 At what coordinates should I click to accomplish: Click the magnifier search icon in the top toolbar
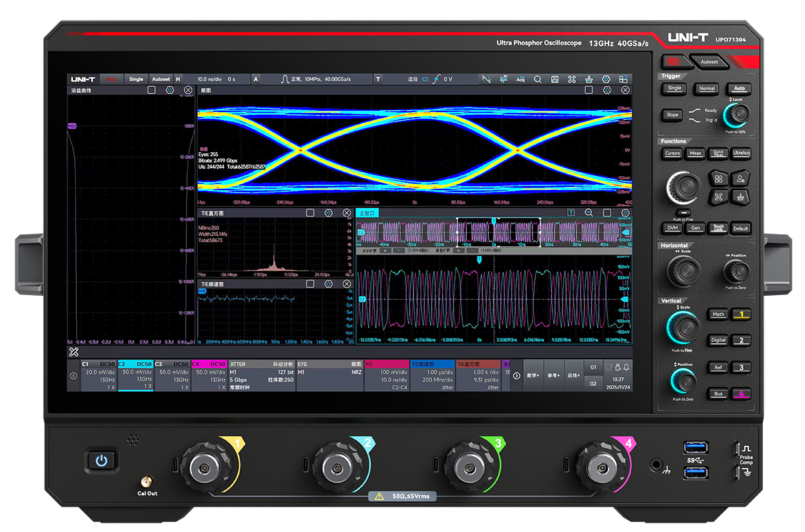click(537, 79)
